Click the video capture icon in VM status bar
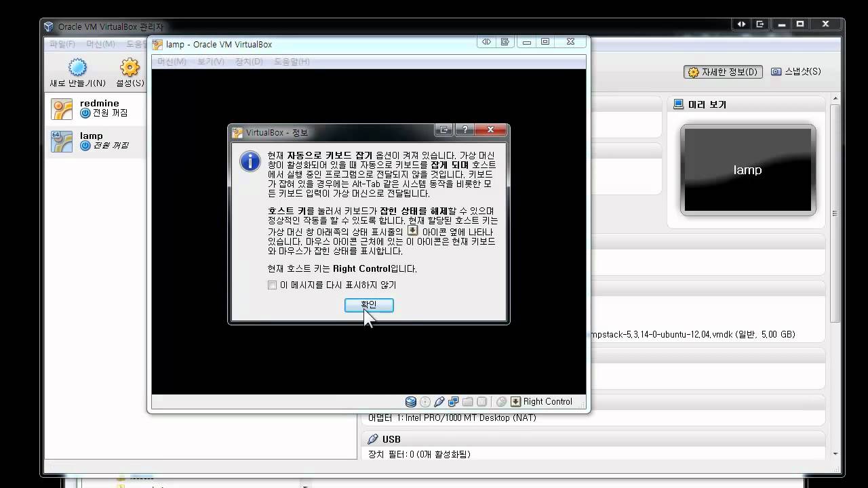The width and height of the screenshot is (868, 488). point(481,402)
